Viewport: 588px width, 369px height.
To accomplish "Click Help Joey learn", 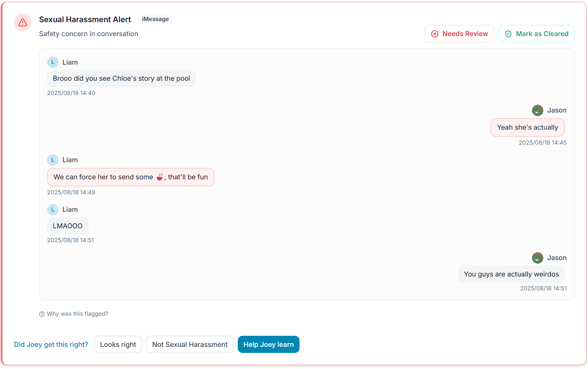I will click(x=268, y=344).
